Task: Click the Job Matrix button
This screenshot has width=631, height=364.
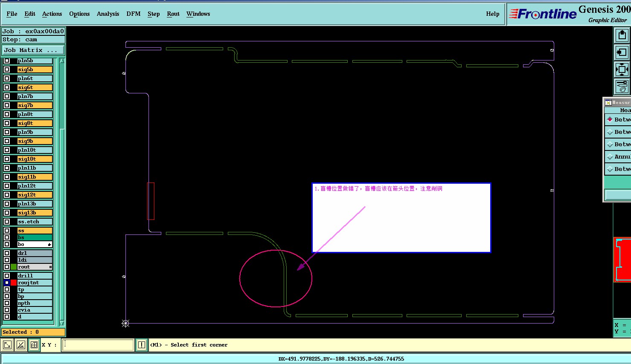Action: 33,50
